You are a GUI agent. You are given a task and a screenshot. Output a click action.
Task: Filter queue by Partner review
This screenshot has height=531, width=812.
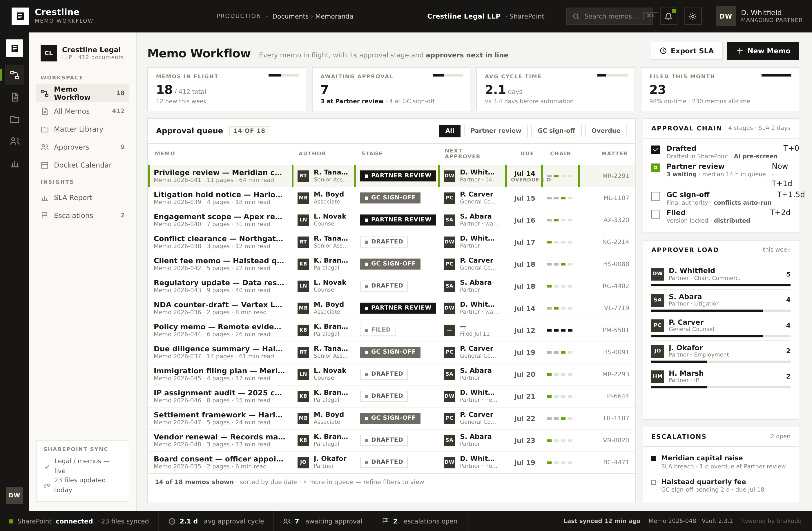click(x=495, y=131)
